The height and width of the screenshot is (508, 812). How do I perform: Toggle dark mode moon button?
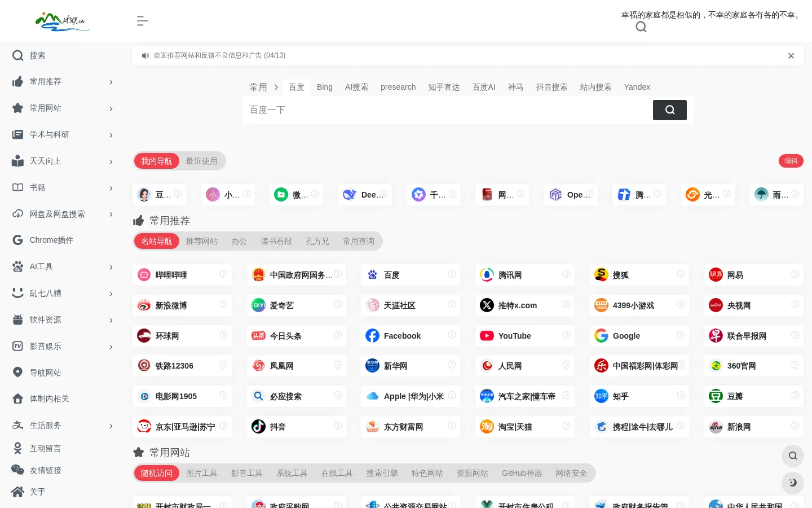point(793,483)
